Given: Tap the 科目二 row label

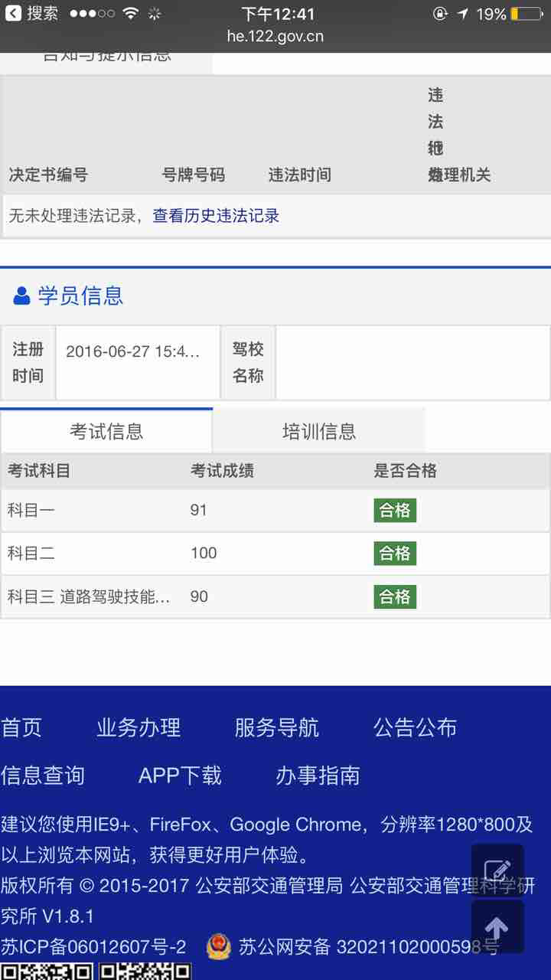Looking at the screenshot, I should (31, 553).
